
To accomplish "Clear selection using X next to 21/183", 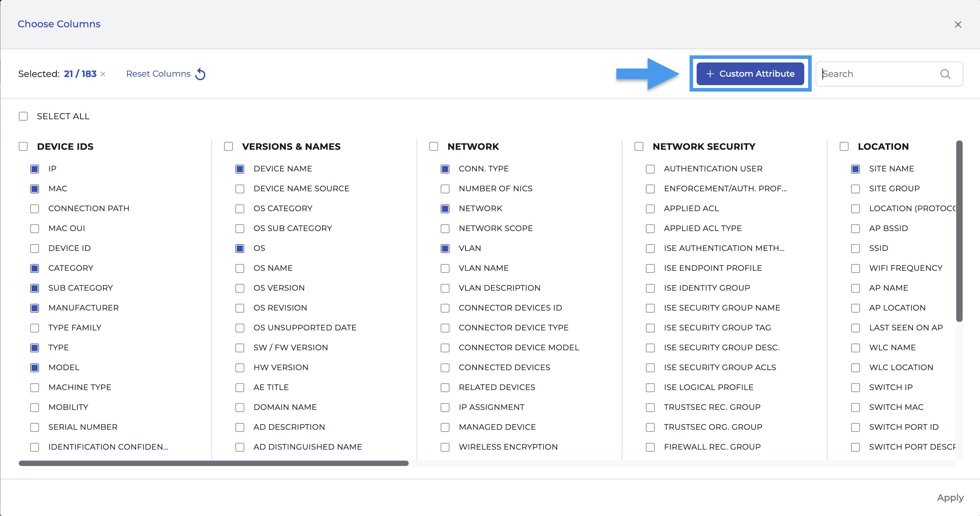I will (x=103, y=74).
